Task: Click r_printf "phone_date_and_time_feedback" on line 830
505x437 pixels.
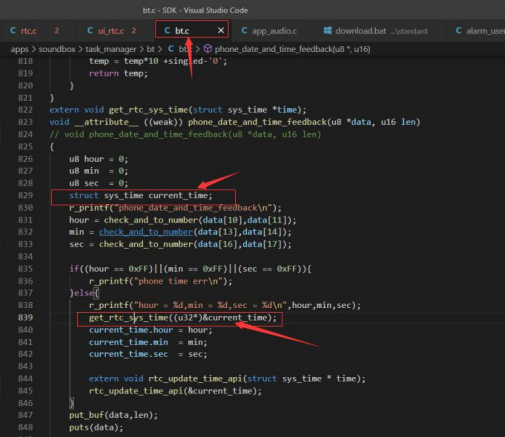Action: tap(175, 208)
